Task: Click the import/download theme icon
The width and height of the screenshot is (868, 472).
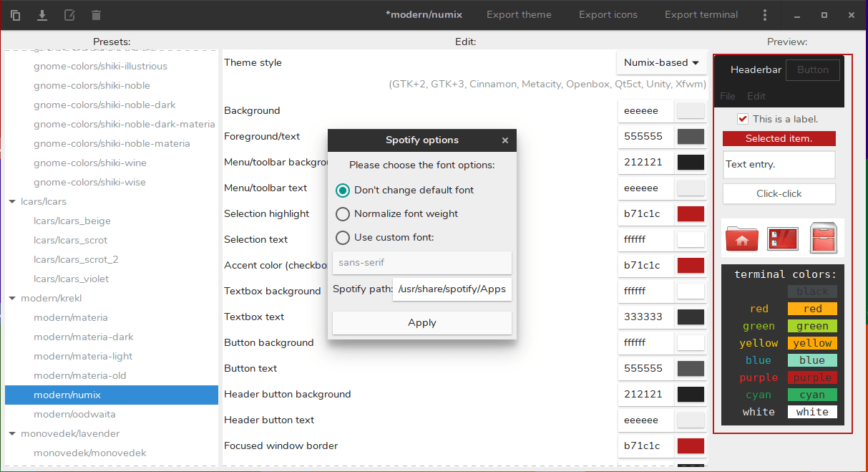Action: click(42, 15)
